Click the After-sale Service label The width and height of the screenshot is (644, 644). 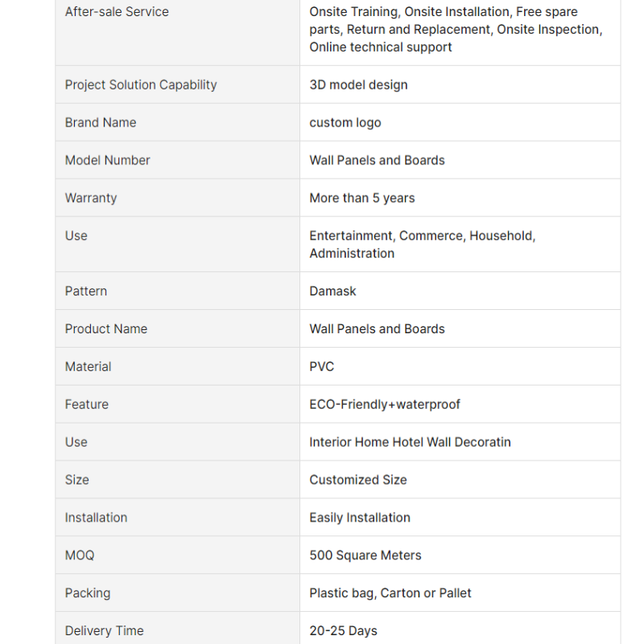click(117, 12)
